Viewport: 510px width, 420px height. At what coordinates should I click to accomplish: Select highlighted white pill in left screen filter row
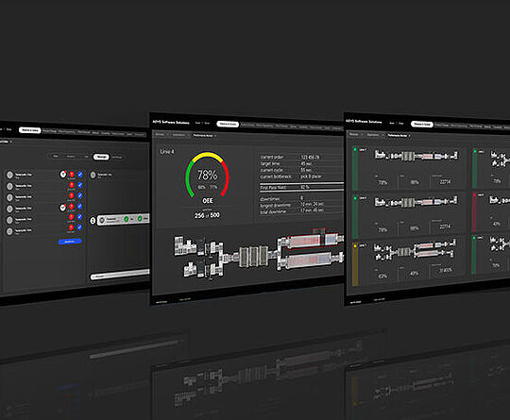click(x=101, y=157)
